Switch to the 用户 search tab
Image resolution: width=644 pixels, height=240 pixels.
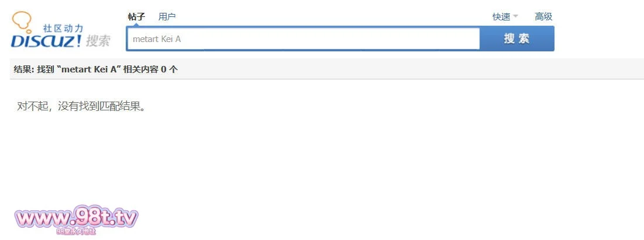[x=167, y=16]
